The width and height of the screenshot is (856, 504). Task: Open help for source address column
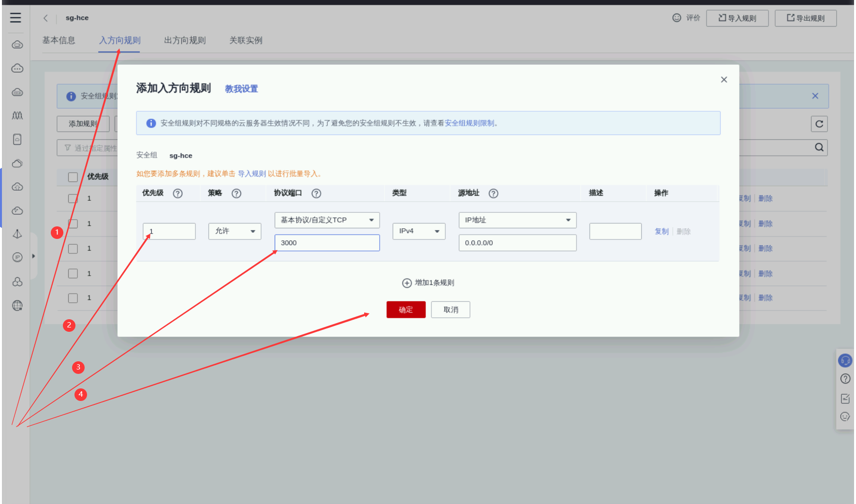tap(493, 193)
